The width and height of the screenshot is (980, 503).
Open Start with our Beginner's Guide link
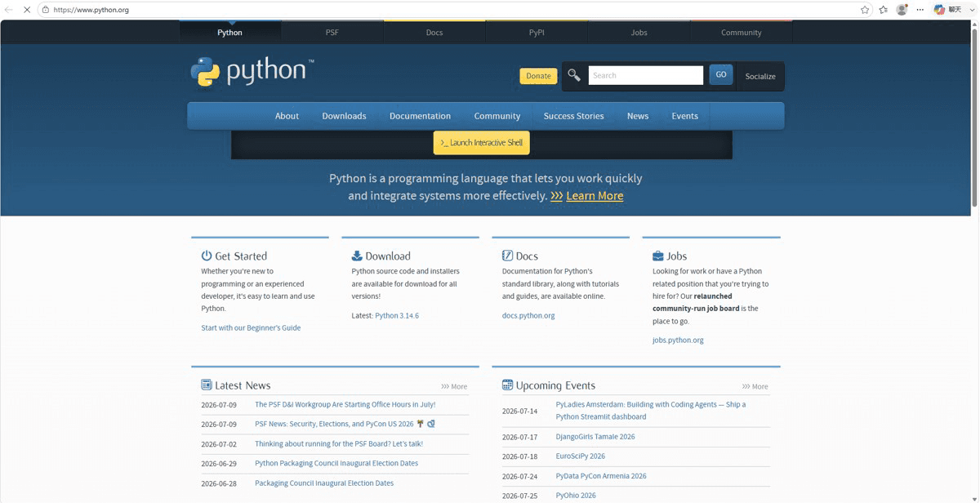coord(251,327)
